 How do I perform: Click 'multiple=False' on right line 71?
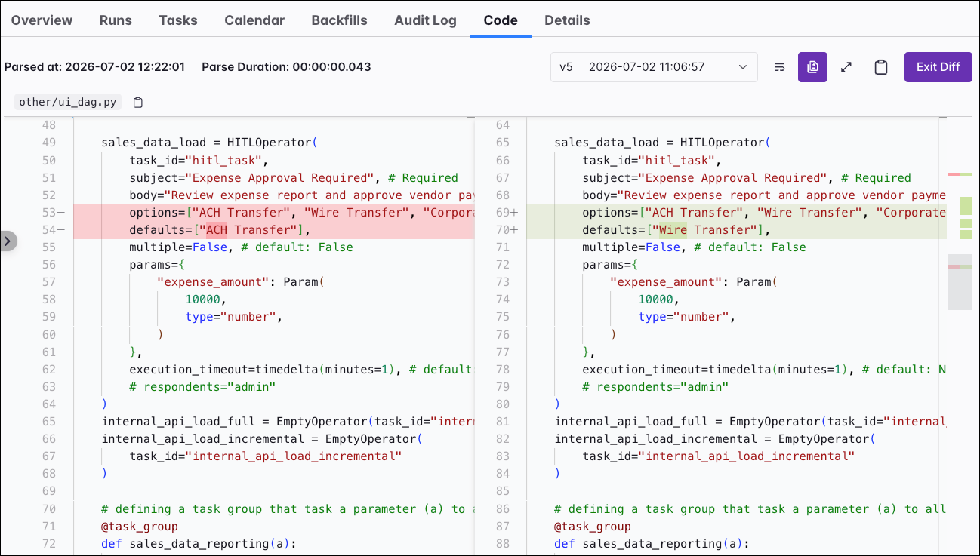(x=631, y=247)
